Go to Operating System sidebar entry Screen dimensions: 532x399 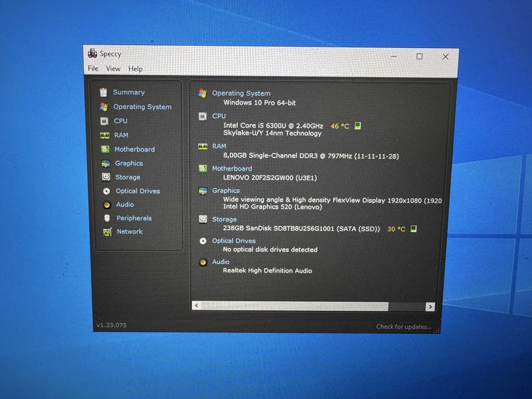[143, 107]
